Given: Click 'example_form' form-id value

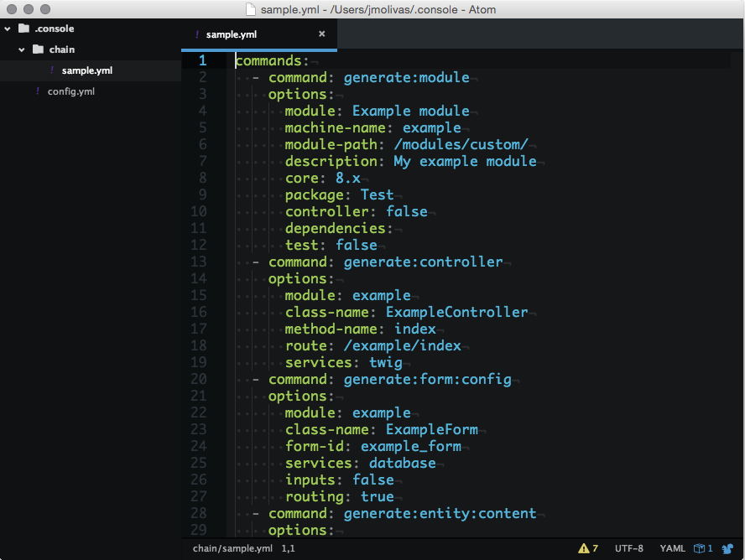Looking at the screenshot, I should [x=411, y=447].
